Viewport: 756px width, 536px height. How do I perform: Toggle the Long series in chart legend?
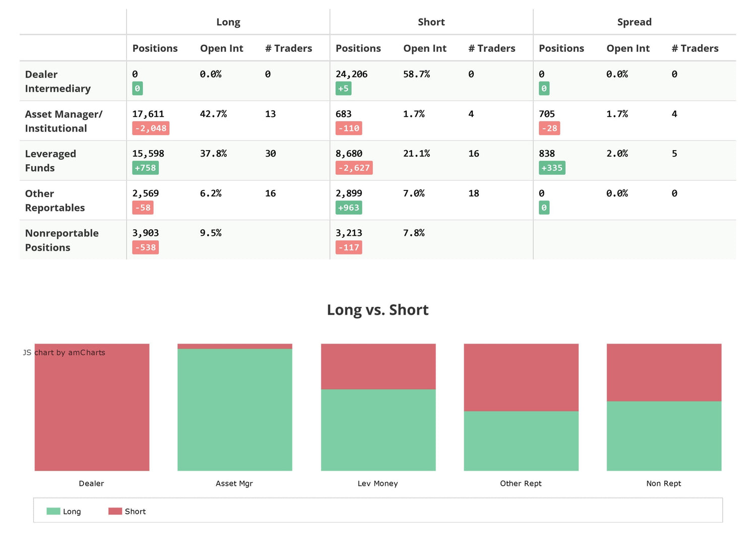coord(64,511)
